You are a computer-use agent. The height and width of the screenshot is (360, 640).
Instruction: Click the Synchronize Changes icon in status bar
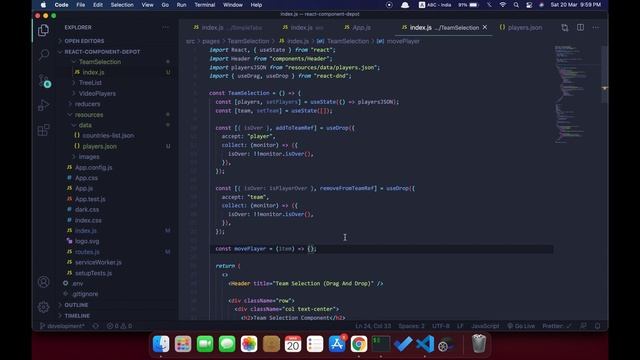[x=96, y=326]
